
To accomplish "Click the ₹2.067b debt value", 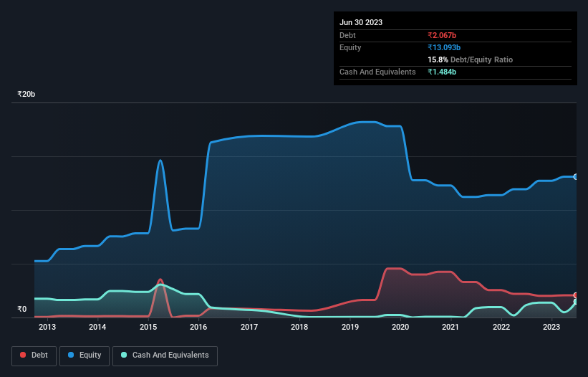I will (442, 35).
